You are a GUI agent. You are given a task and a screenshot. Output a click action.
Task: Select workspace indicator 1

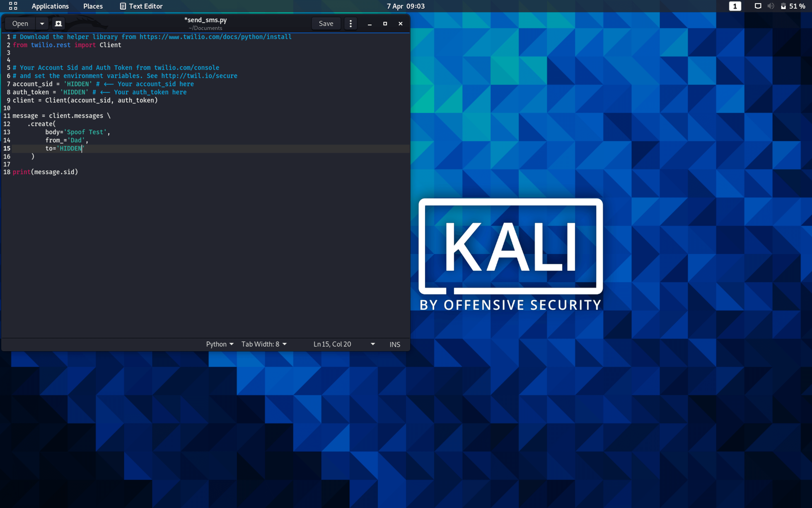[x=735, y=6]
